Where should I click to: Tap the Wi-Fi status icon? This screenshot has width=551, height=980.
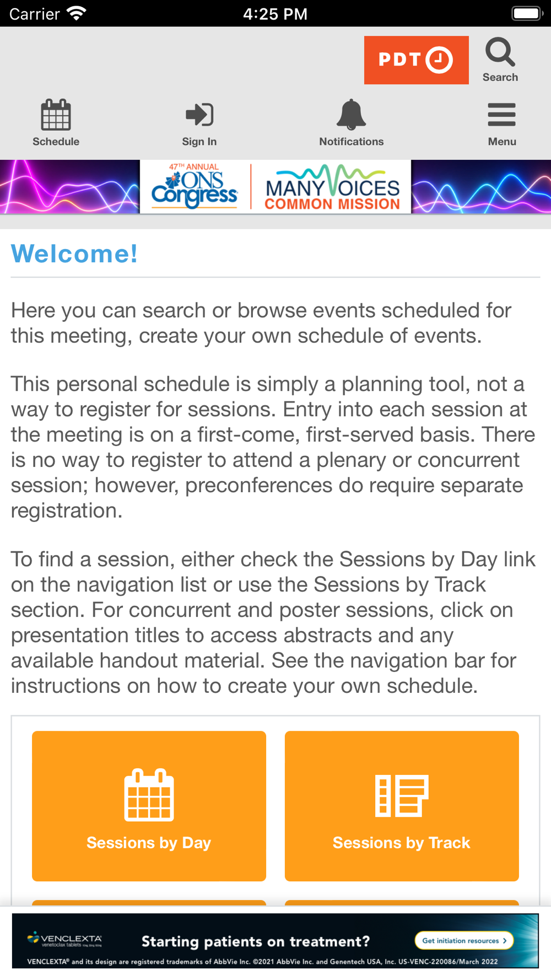[x=76, y=13]
